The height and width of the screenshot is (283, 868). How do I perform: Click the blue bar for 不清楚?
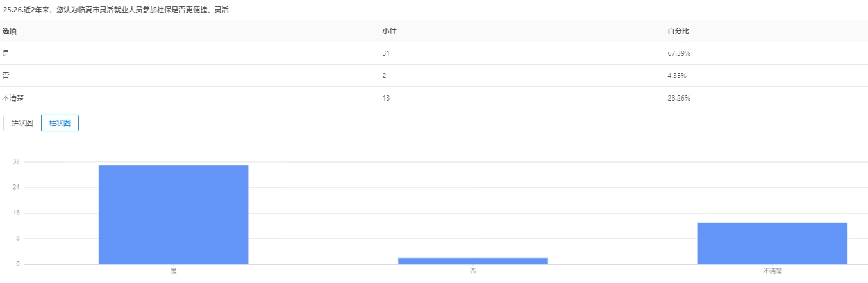coord(772,243)
